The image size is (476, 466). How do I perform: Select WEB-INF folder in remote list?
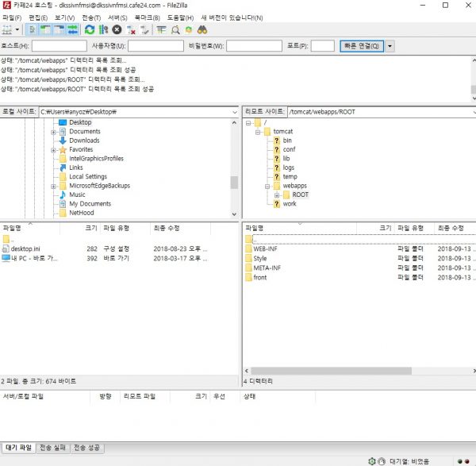(x=265, y=248)
